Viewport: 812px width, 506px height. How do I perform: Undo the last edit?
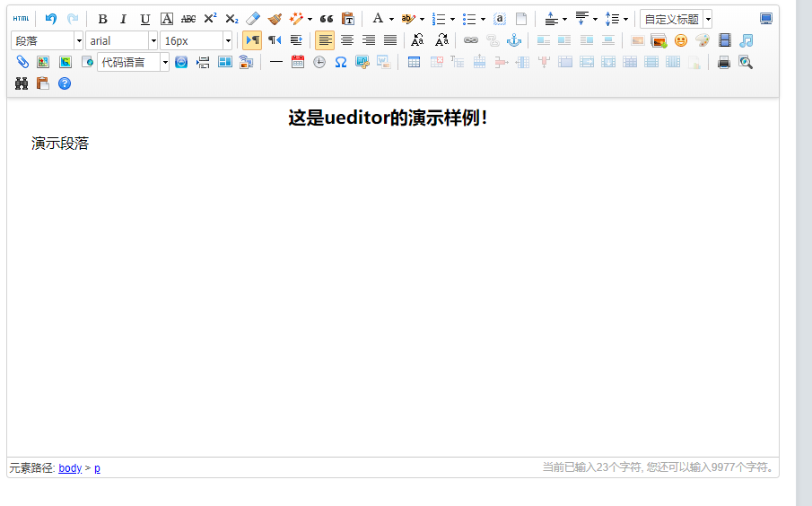tap(51, 19)
